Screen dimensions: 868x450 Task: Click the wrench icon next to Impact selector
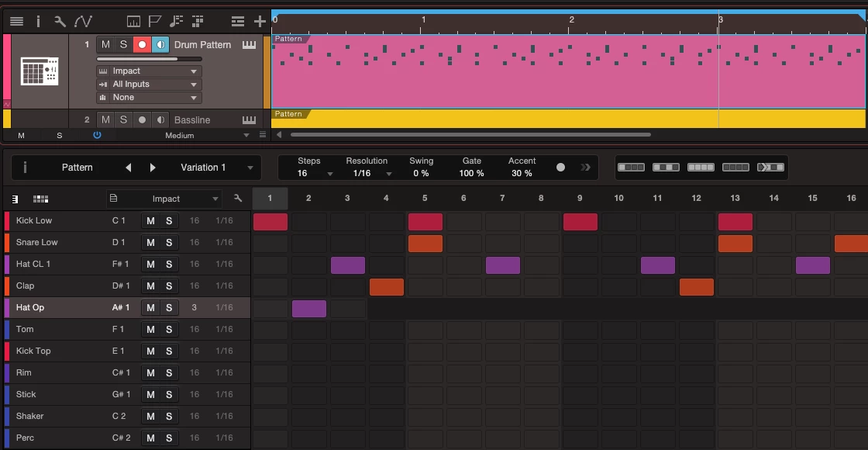[x=238, y=199]
